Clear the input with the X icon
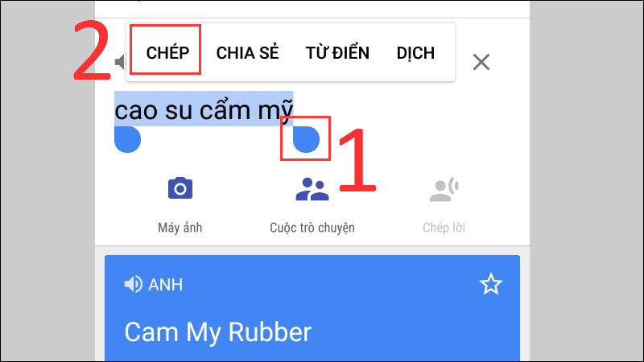The height and width of the screenshot is (362, 644). (x=481, y=63)
